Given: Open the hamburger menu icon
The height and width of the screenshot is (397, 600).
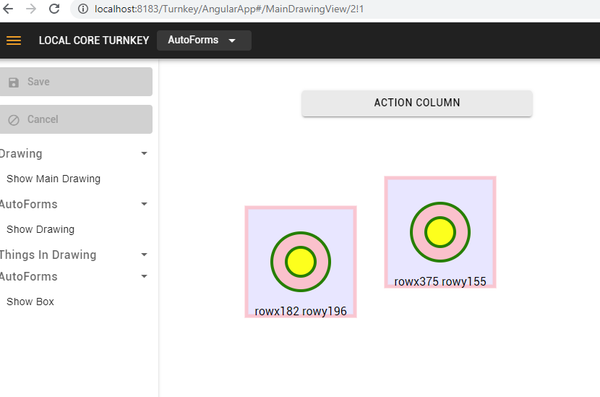Looking at the screenshot, I should (x=14, y=40).
